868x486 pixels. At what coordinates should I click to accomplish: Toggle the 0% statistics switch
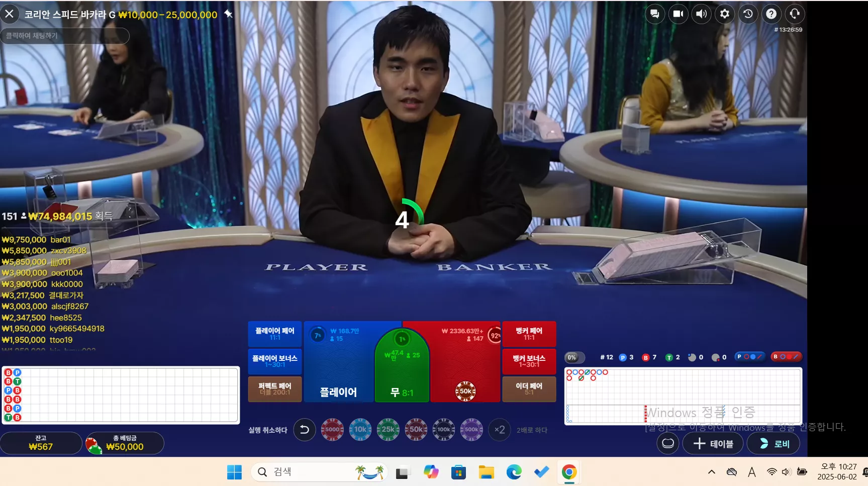(574, 357)
